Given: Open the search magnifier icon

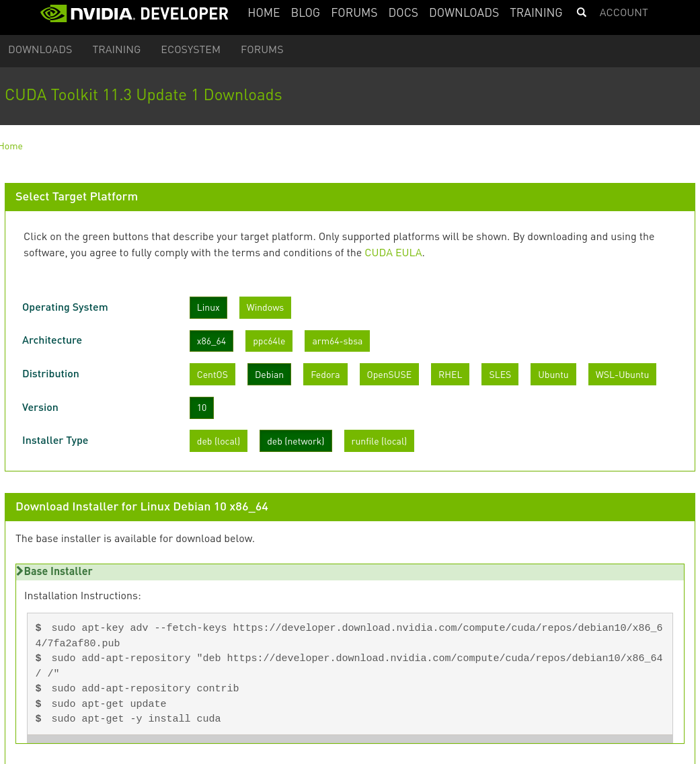Looking at the screenshot, I should click(x=581, y=13).
